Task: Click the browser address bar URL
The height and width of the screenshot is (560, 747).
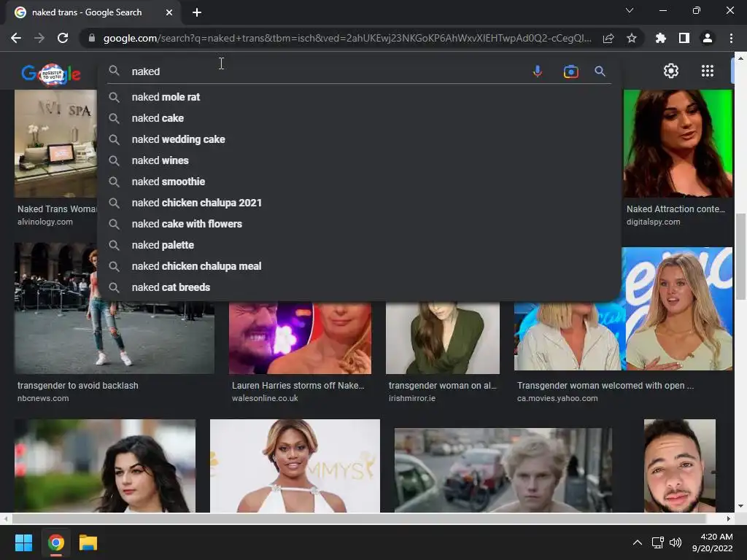Action: coord(347,38)
